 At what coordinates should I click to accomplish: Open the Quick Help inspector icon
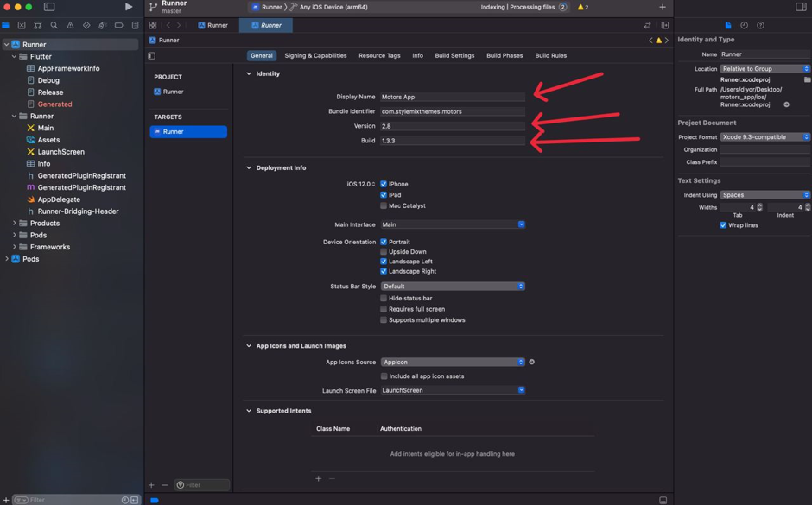click(760, 25)
